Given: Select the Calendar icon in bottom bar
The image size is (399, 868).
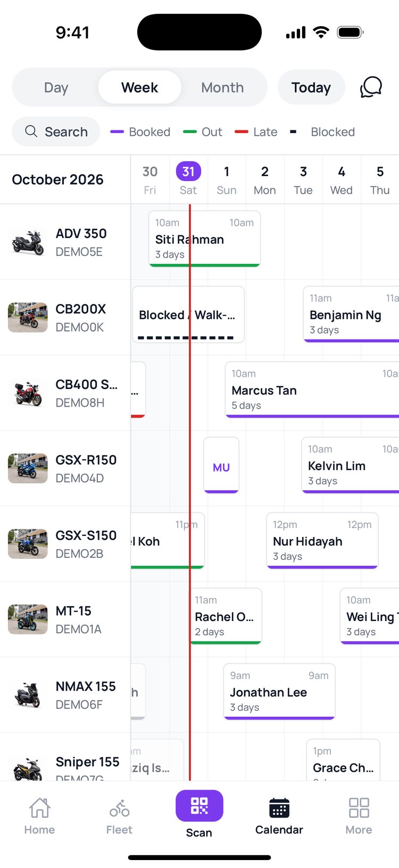Looking at the screenshot, I should tap(279, 808).
